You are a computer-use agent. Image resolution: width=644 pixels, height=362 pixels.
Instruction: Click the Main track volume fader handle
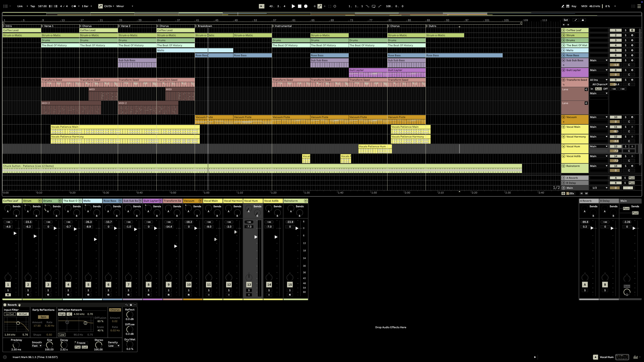tap(634, 228)
